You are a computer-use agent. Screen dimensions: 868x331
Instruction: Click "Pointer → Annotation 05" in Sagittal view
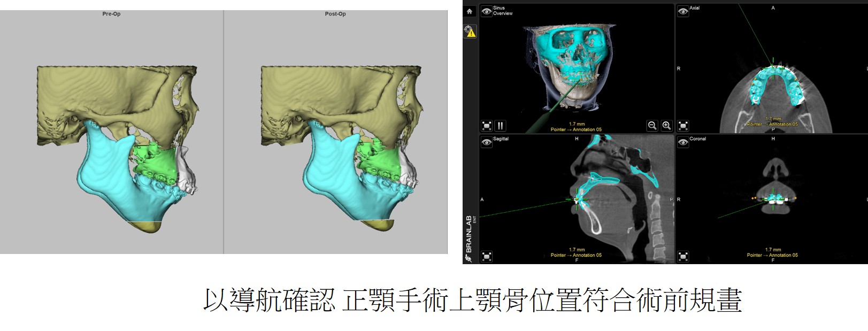576,255
